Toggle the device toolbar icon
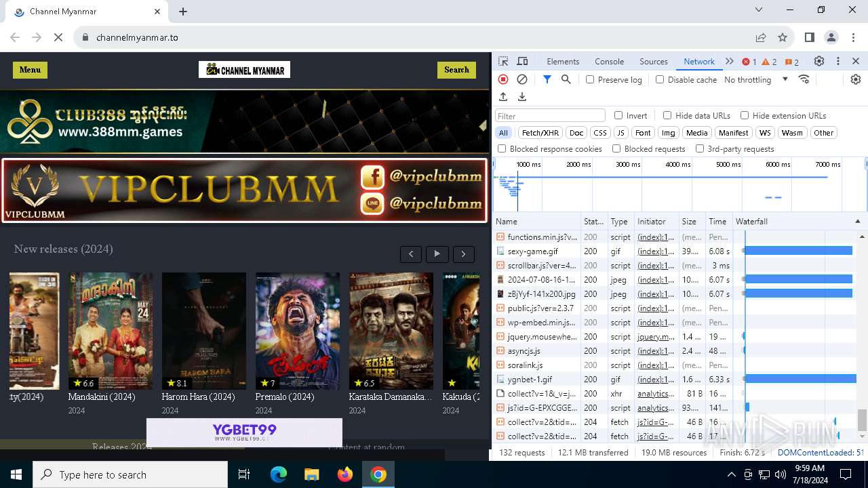 tap(522, 61)
